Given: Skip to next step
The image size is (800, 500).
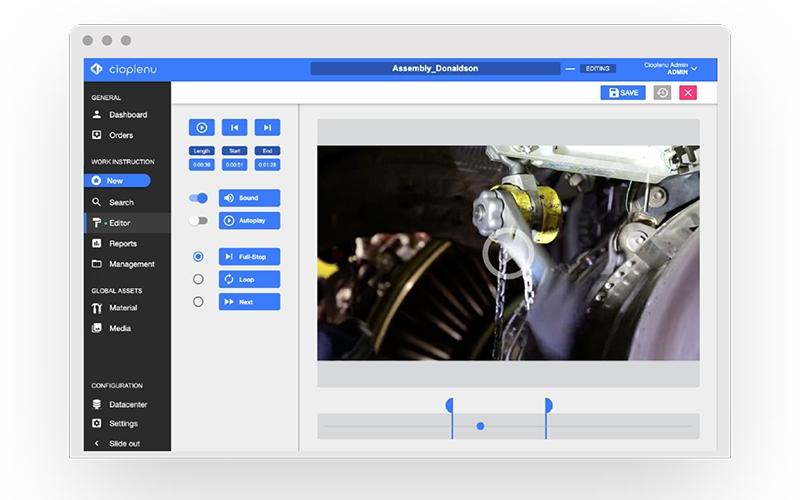Looking at the screenshot, I should 267,128.
